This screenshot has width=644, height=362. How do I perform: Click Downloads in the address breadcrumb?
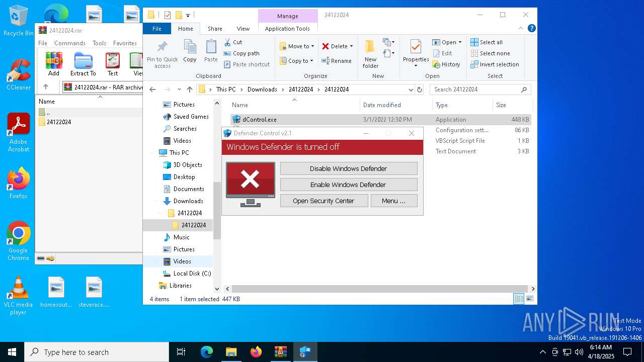click(262, 89)
